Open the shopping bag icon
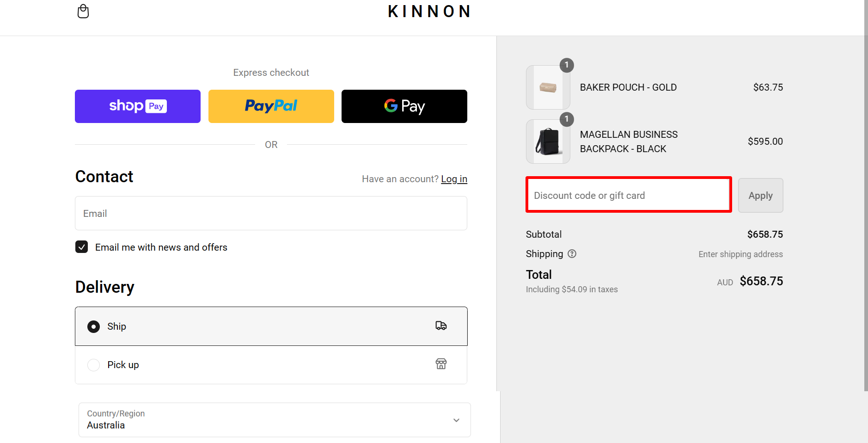The height and width of the screenshot is (443, 868). (x=83, y=11)
